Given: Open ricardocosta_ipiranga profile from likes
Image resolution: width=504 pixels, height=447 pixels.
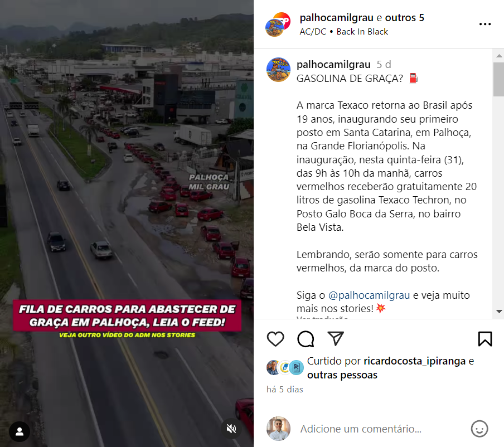Looking at the screenshot, I should coord(414,361).
